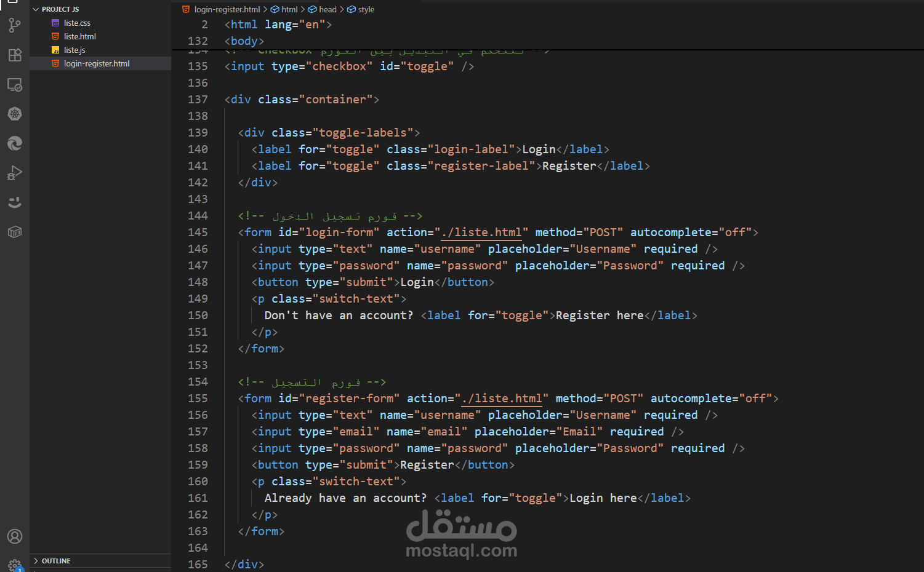Click line number 137 in the gutter
Viewport: 924px width, 572px height.
pos(198,100)
